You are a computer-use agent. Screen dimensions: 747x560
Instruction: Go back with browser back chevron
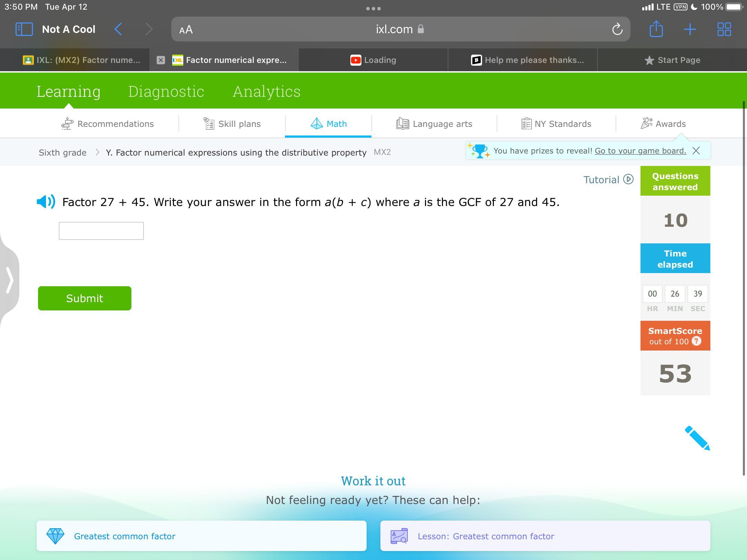pyautogui.click(x=118, y=29)
